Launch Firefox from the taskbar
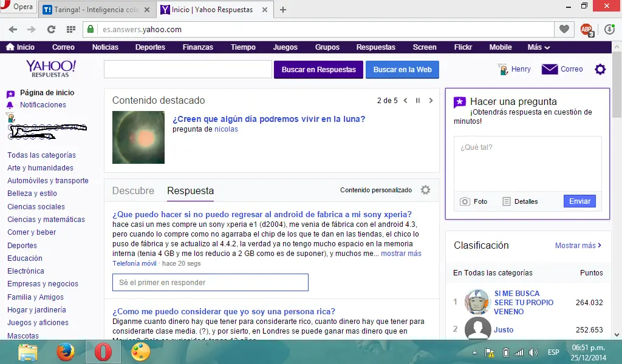This screenshot has height=364, width=622. (66, 352)
